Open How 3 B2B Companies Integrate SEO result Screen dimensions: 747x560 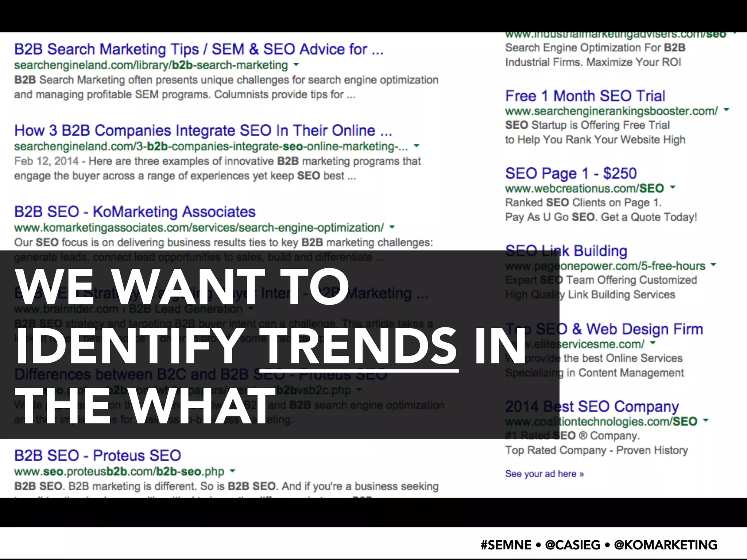pos(203,131)
